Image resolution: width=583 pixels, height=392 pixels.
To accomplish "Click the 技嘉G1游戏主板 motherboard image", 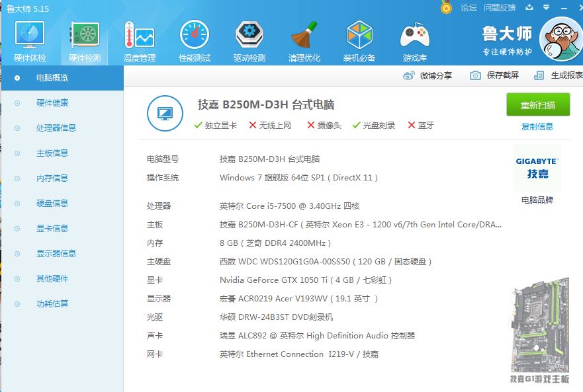I will click(x=539, y=331).
